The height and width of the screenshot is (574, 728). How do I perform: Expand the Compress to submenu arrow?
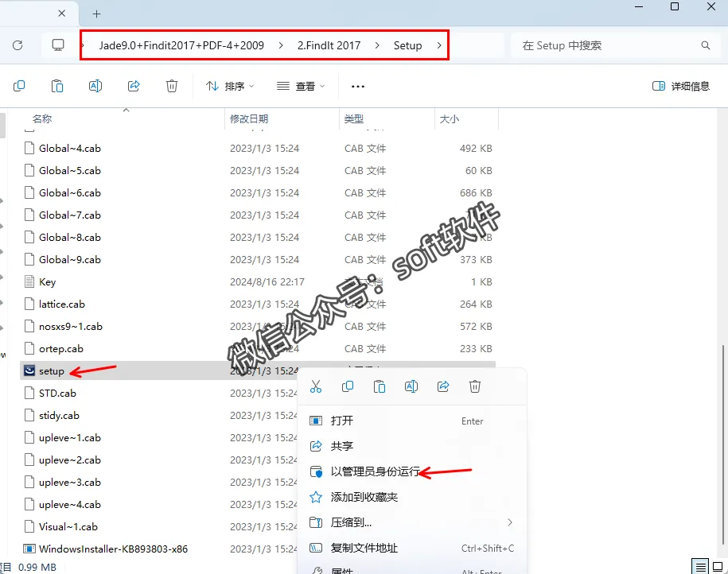pos(510,522)
